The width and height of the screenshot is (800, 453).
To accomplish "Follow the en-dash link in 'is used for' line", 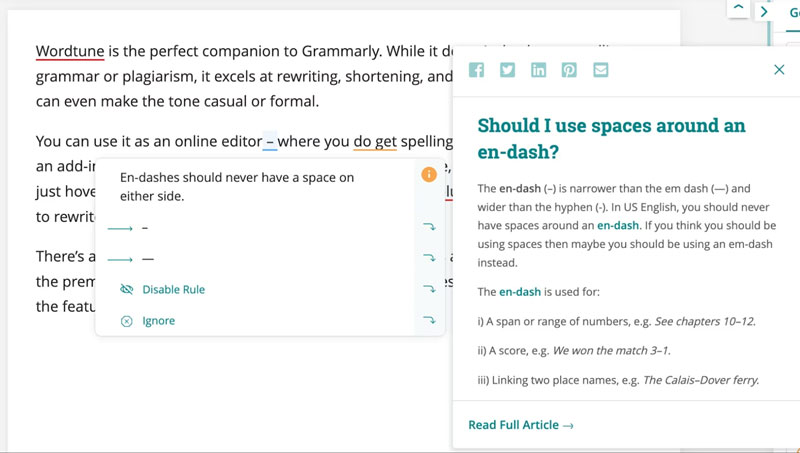I will point(520,292).
